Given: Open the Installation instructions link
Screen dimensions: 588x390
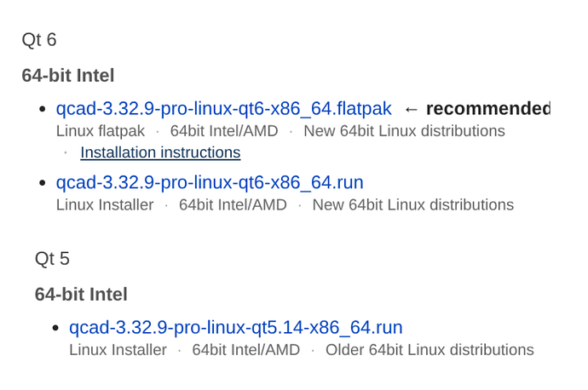Looking at the screenshot, I should (160, 152).
